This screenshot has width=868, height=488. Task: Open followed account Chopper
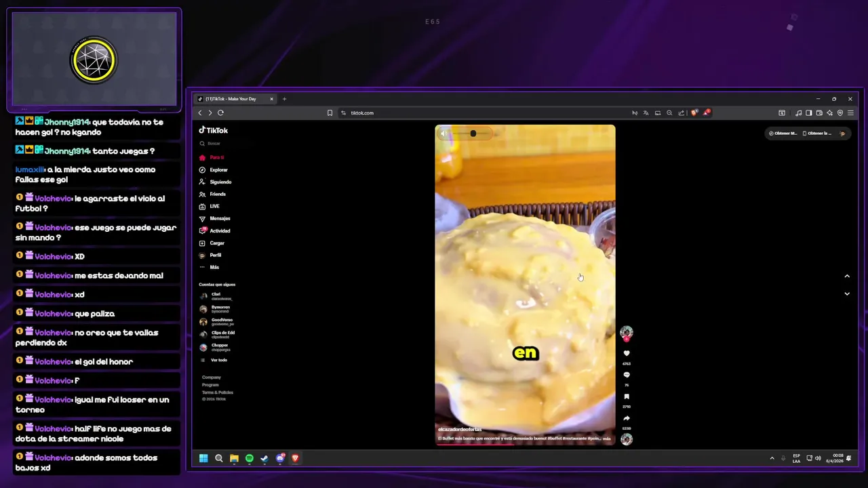216,348
